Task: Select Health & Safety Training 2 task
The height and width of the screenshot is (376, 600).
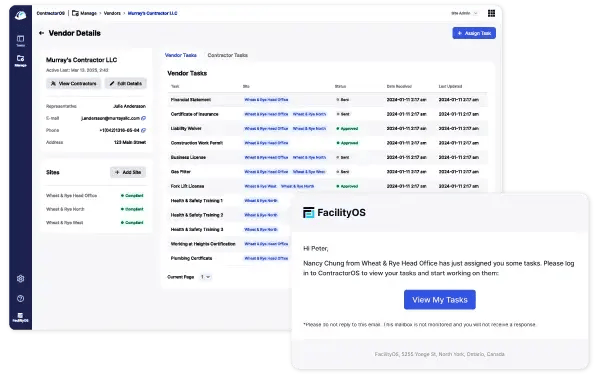Action: pos(196,215)
